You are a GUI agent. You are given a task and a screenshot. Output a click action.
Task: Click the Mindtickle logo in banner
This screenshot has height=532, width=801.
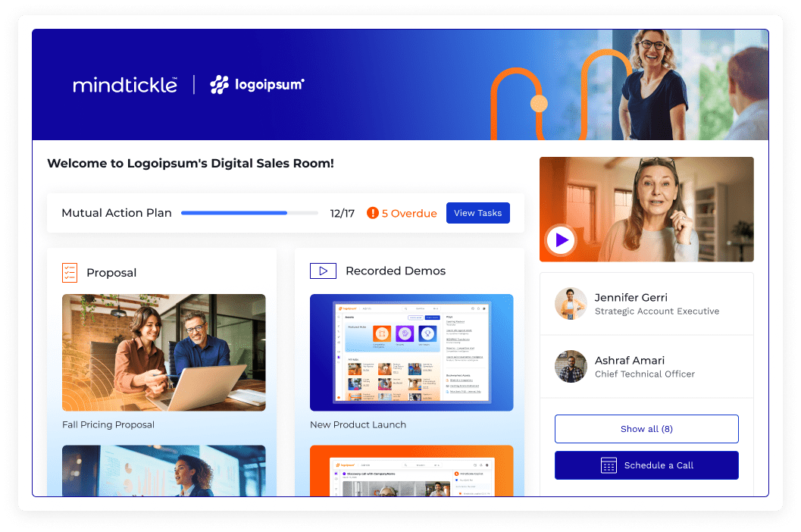[125, 85]
